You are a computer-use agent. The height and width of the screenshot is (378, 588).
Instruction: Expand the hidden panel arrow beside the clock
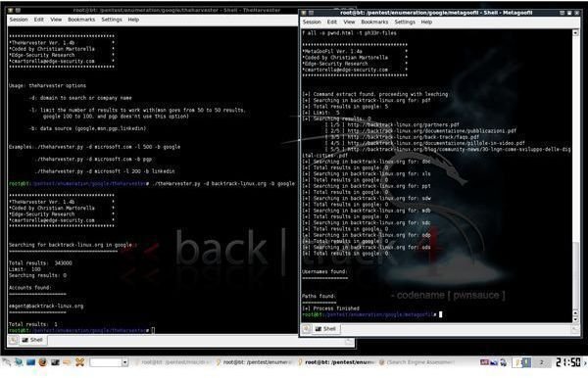[585, 362]
